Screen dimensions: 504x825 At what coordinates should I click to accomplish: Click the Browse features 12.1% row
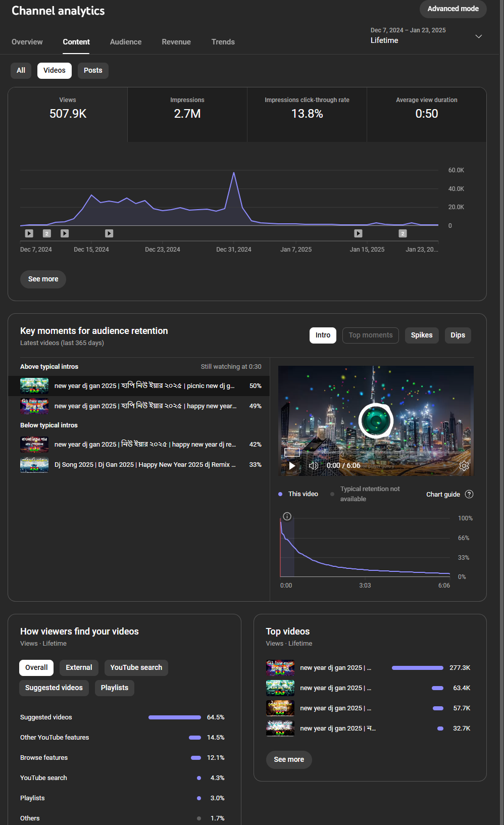(122, 758)
